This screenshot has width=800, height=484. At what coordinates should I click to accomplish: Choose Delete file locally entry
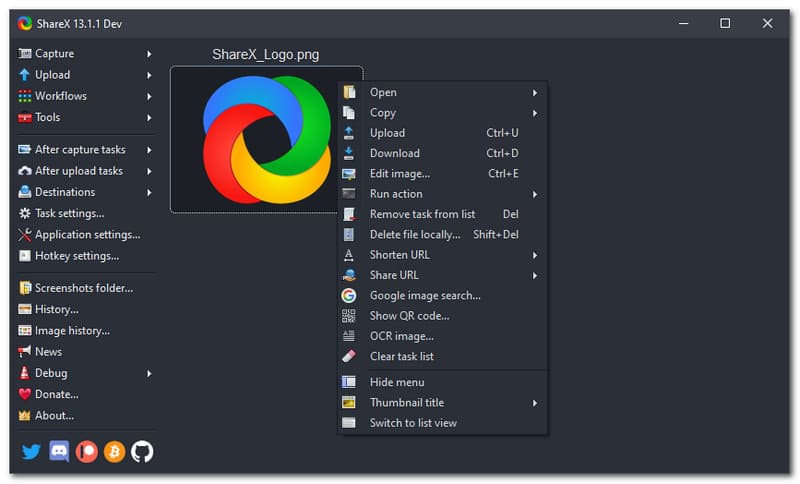(442, 235)
